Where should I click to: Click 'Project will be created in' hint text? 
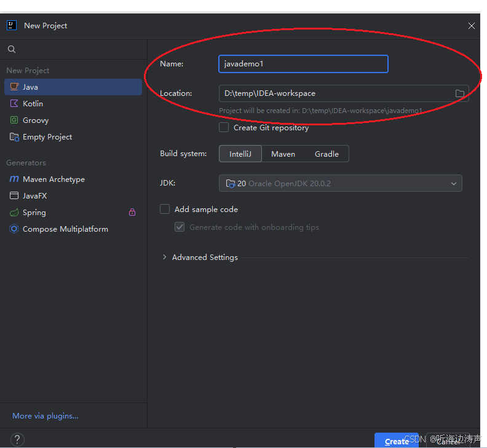pyautogui.click(x=320, y=111)
